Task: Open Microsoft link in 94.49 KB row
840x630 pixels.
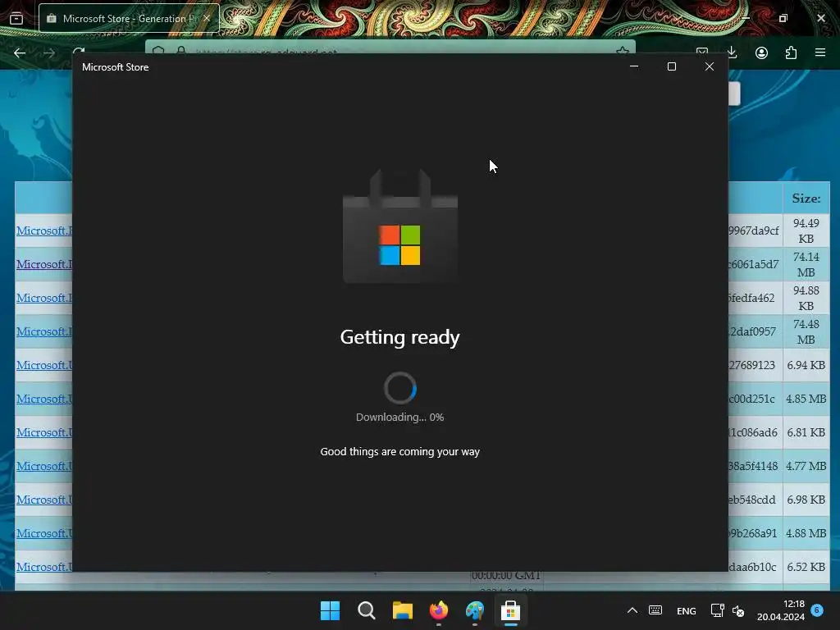Action: click(44, 231)
